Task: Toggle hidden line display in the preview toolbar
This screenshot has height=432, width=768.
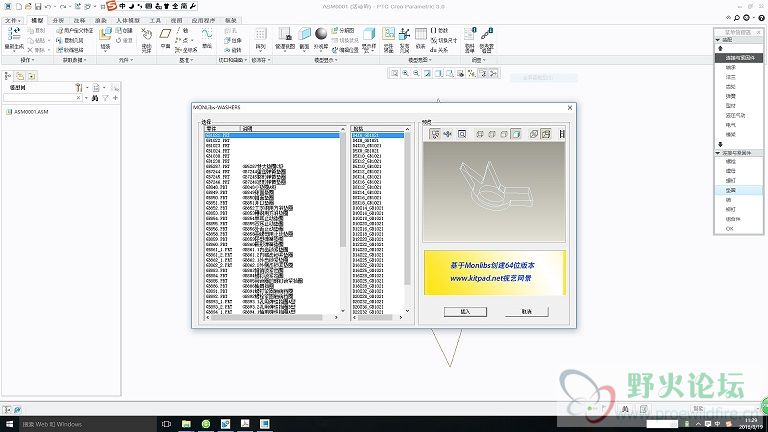Action: (x=492, y=134)
